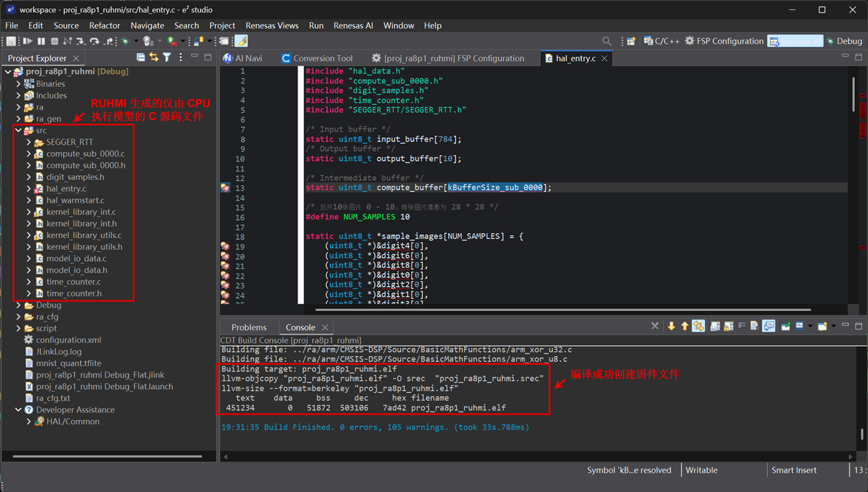Image resolution: width=868 pixels, height=492 pixels.
Task: Toggle the Console toolbar sync arrows button
Action: (698, 326)
